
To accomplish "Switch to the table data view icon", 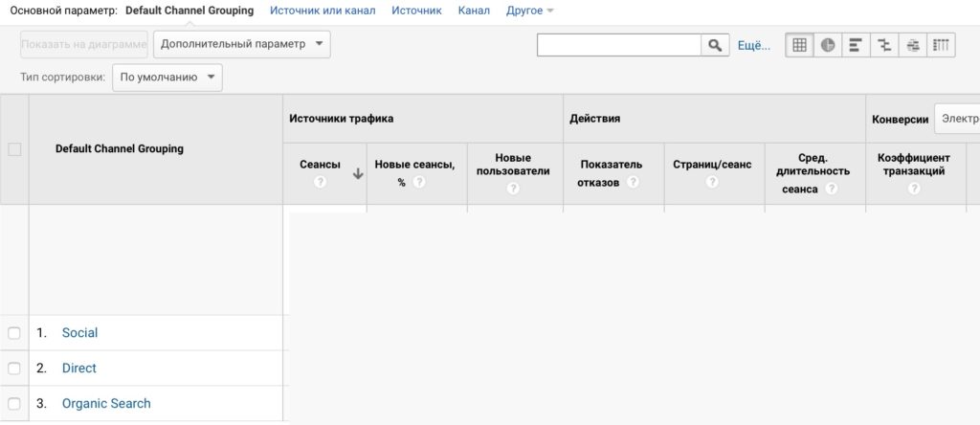I will coord(799,45).
